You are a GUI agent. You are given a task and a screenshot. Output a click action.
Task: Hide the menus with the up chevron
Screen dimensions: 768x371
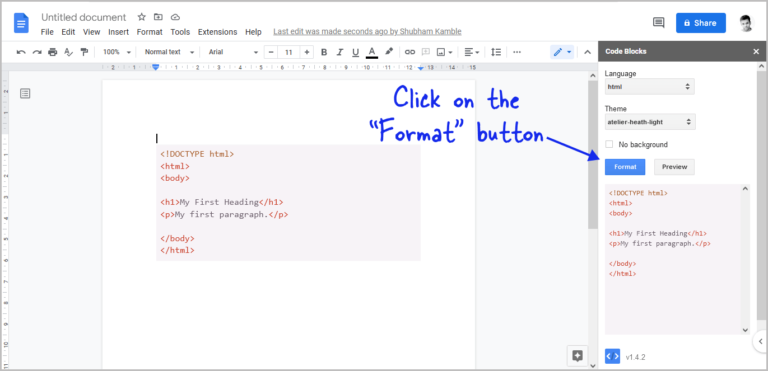[588, 52]
